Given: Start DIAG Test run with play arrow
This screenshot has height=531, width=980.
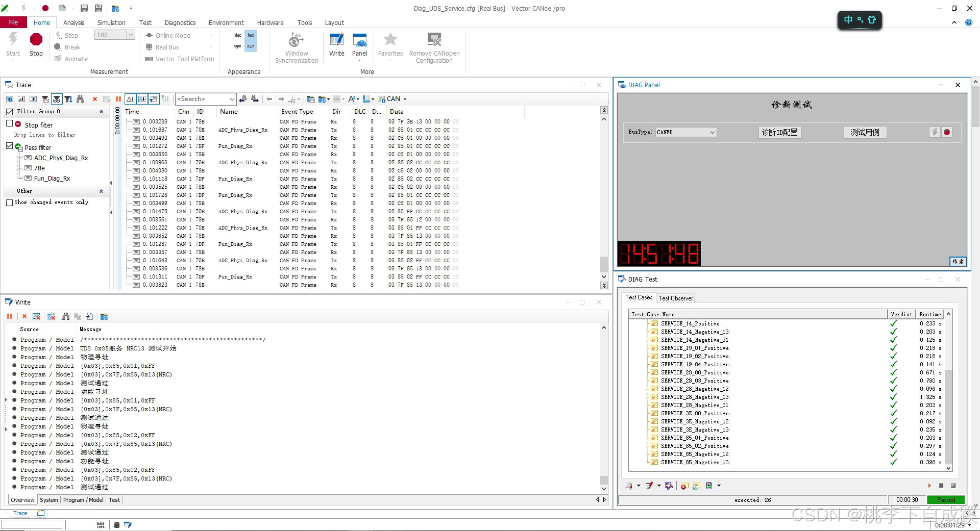Looking at the screenshot, I should coord(929,486).
